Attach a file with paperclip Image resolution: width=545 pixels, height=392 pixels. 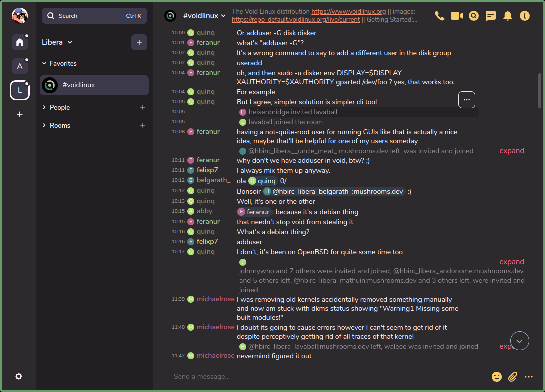(513, 376)
